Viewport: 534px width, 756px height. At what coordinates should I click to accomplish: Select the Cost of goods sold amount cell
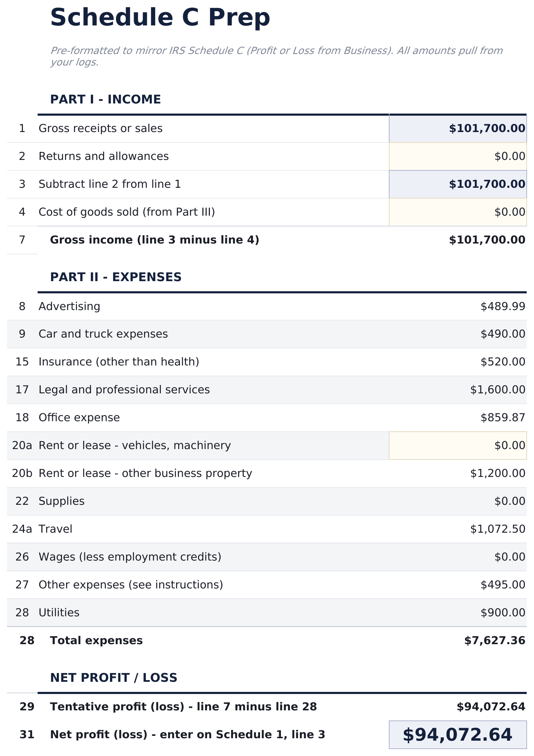tap(457, 212)
